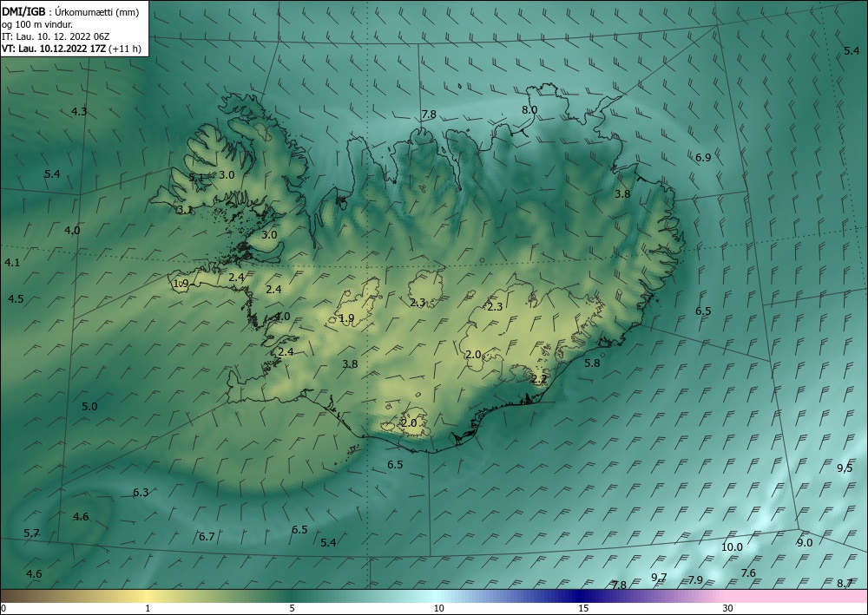Click the map value '6.7'

(207, 536)
